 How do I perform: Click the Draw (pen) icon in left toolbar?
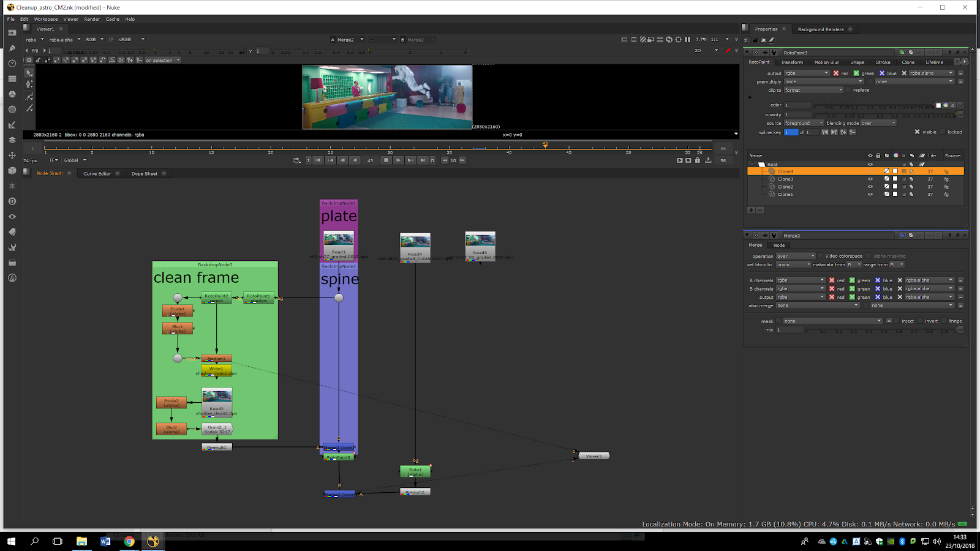(x=12, y=48)
